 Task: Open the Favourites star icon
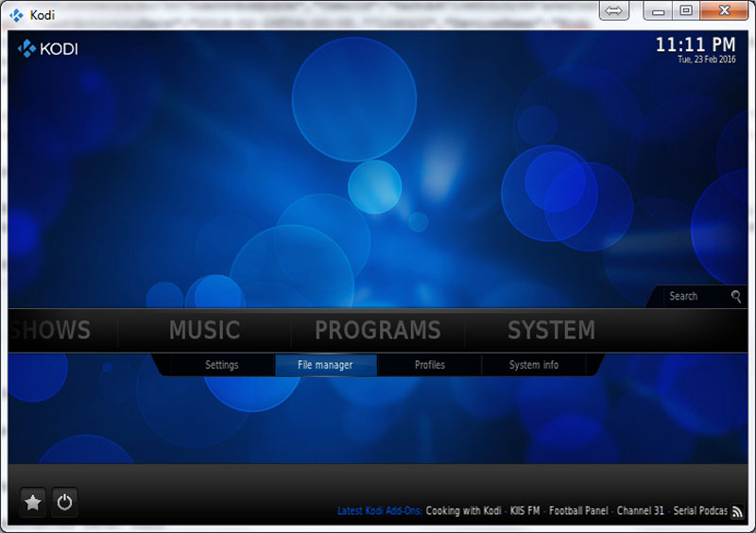pyautogui.click(x=33, y=503)
